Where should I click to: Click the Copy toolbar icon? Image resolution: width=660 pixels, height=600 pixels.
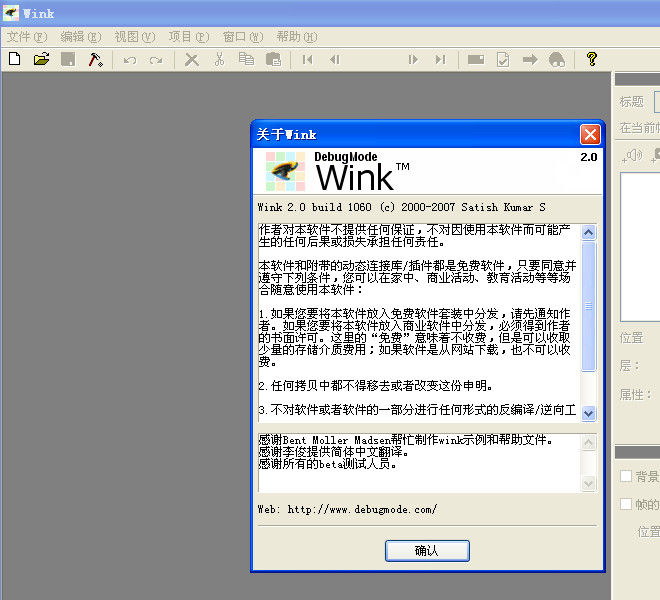click(246, 59)
